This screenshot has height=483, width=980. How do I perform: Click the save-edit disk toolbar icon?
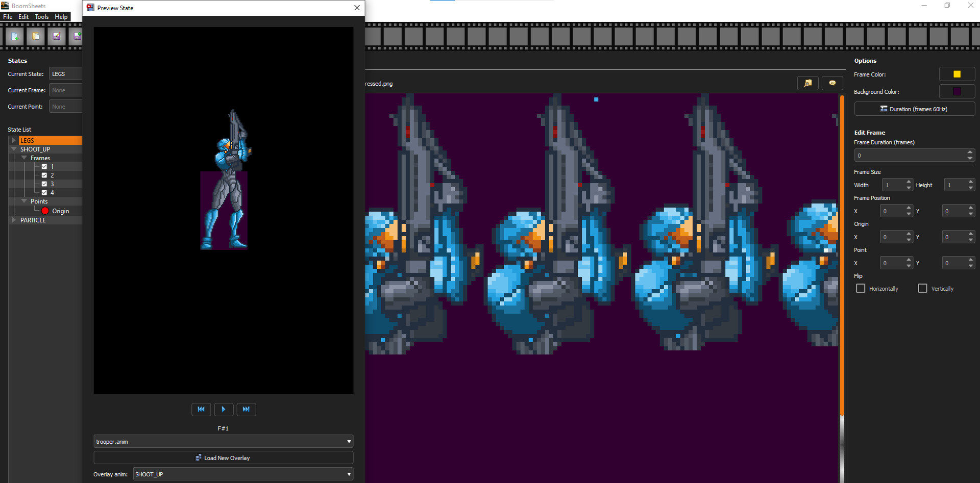[57, 36]
